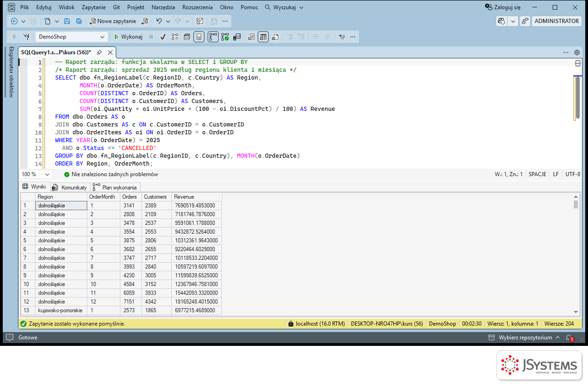Open the Query Options window icon
The height and width of the screenshot is (384, 588).
pyautogui.click(x=187, y=37)
